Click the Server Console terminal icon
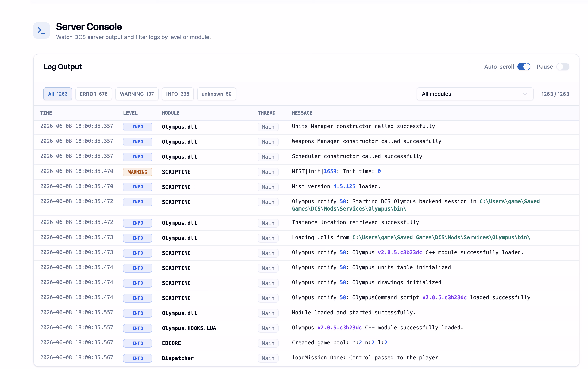Image resolution: width=588 pixels, height=369 pixels. click(41, 30)
